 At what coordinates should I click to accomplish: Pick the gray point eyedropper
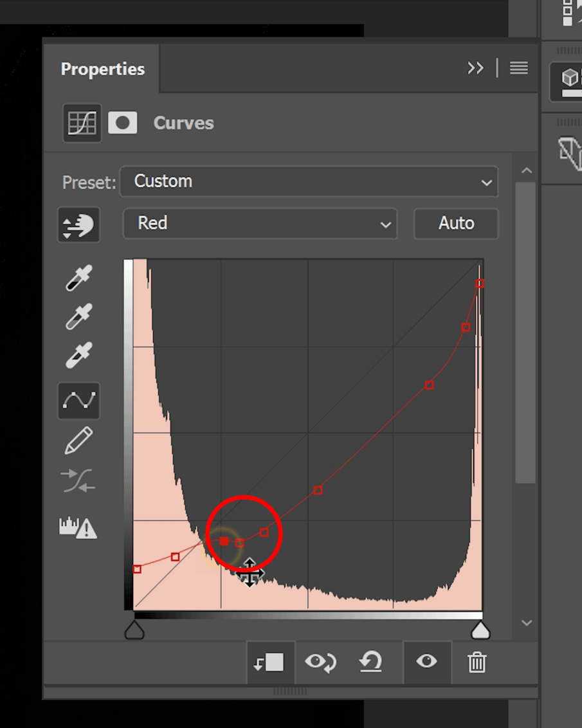[78, 316]
